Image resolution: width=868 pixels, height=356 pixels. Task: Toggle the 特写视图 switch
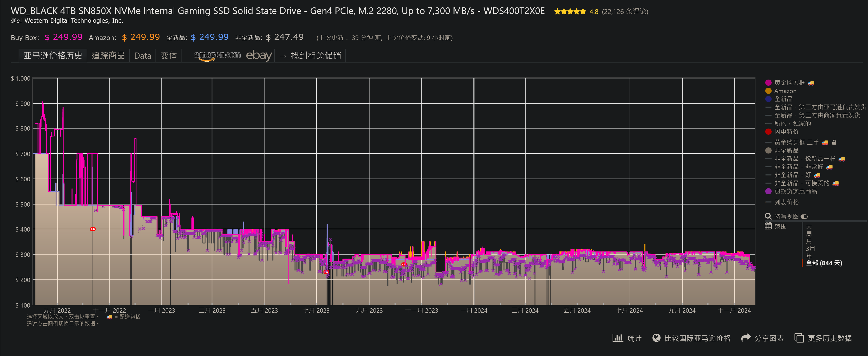pyautogui.click(x=804, y=217)
